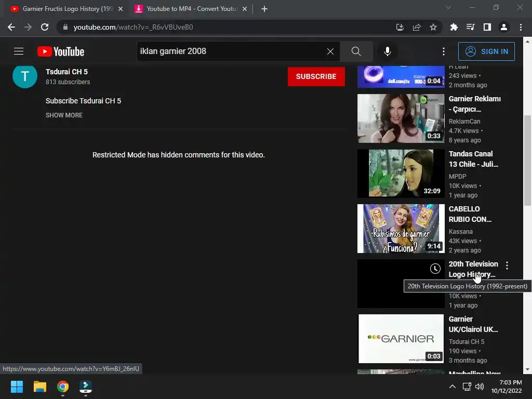This screenshot has height=399, width=532.
Task: Click the red SUBSCRIBE button
Action: click(316, 76)
